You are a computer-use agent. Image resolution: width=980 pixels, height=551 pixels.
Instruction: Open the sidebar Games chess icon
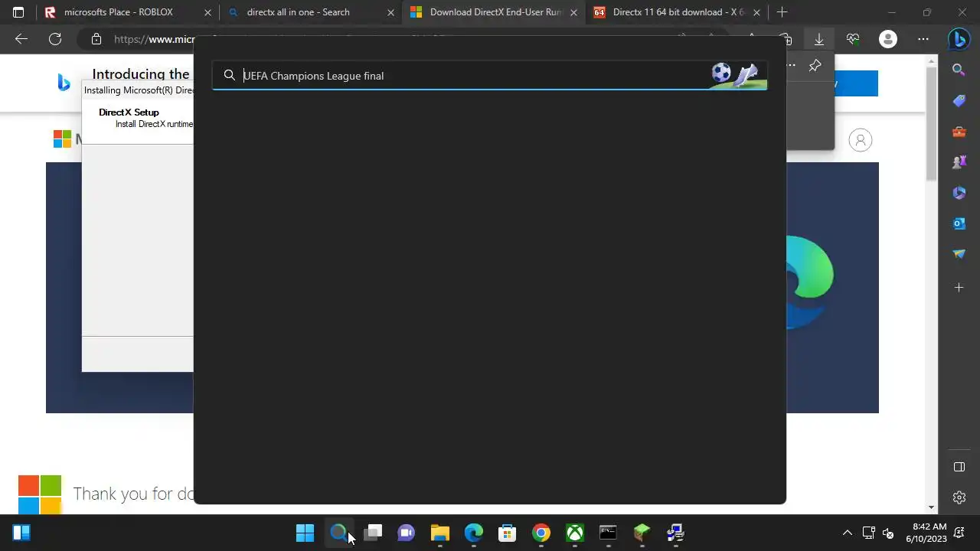click(x=959, y=161)
